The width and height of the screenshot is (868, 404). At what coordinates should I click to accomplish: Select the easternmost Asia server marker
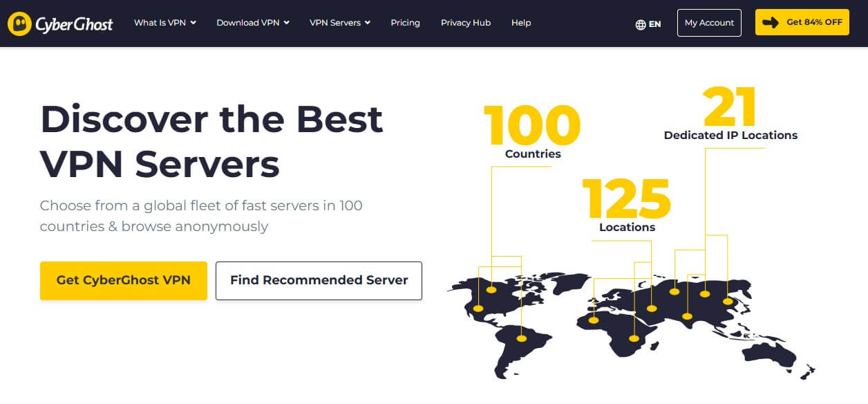[x=727, y=300]
